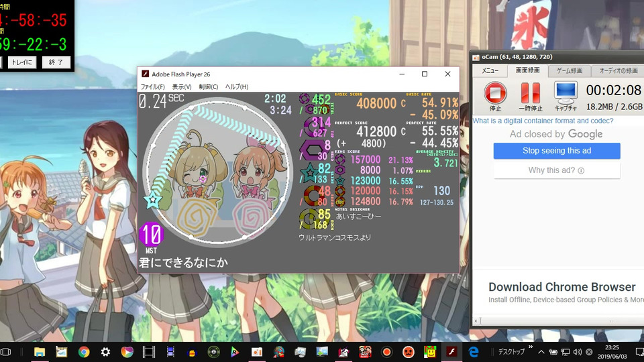The width and height of the screenshot is (644, 362).
Task: Maximize the Adobe Flash Player window
Action: click(425, 74)
